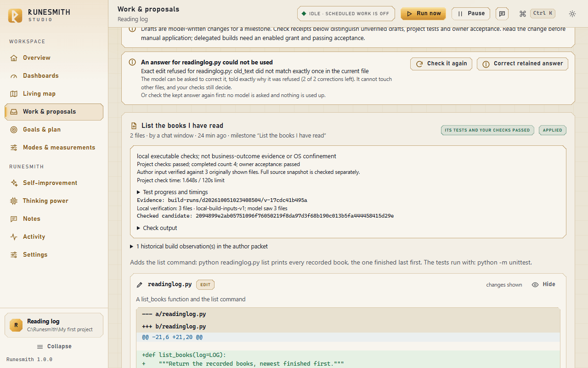Expand Test progress and timings
588x368 pixels.
[172, 192]
